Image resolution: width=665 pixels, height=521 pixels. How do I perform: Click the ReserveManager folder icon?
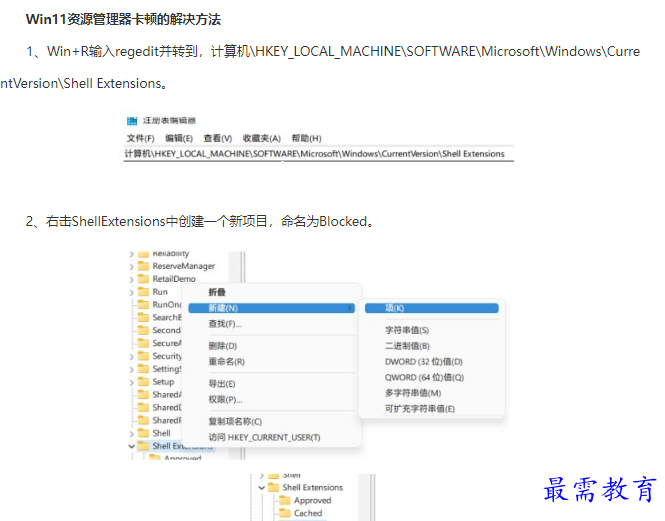click(x=144, y=266)
